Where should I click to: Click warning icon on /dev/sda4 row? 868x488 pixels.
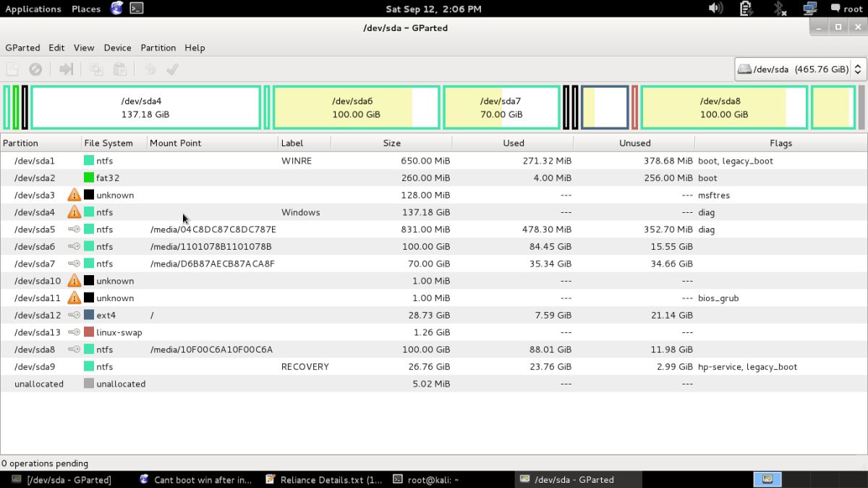(74, 212)
